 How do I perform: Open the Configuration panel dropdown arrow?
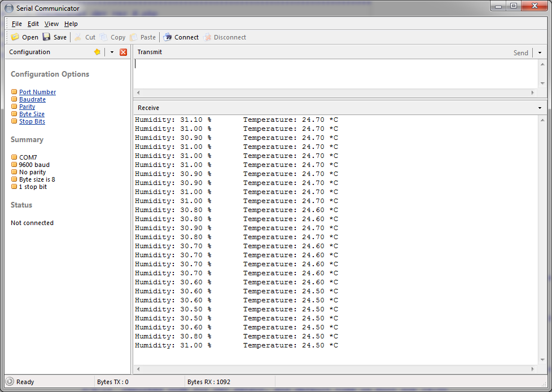tap(112, 52)
